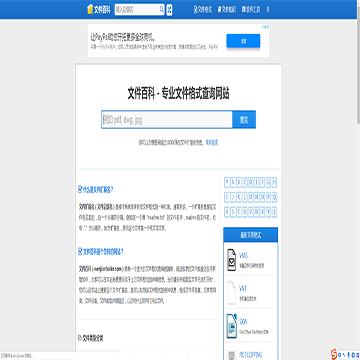Open the 实用工具 menu item
This screenshot has height=360, width=360.
coord(251,9)
